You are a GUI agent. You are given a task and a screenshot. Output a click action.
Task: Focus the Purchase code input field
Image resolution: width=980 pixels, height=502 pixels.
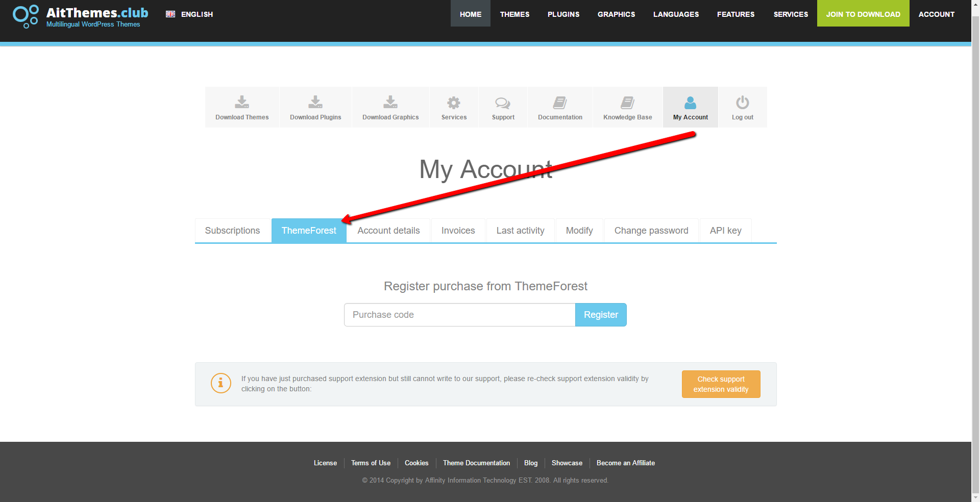[x=460, y=315]
